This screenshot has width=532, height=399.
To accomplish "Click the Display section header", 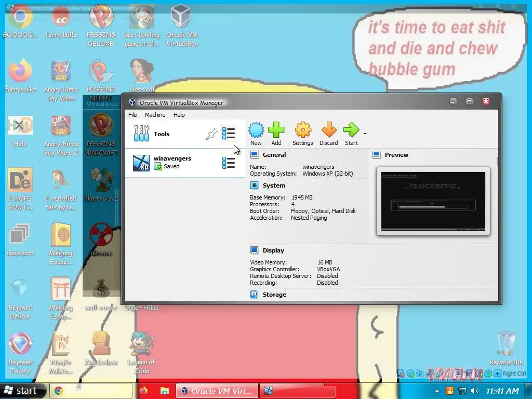I will coord(273,250).
